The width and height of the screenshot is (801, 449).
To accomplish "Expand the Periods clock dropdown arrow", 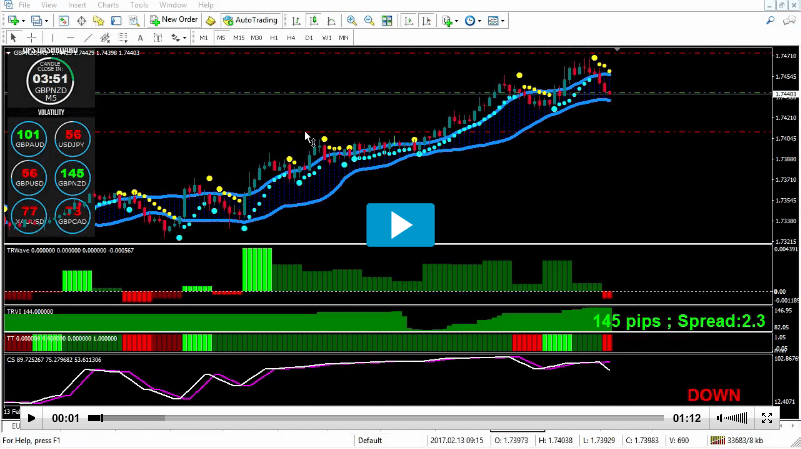I will (x=479, y=21).
